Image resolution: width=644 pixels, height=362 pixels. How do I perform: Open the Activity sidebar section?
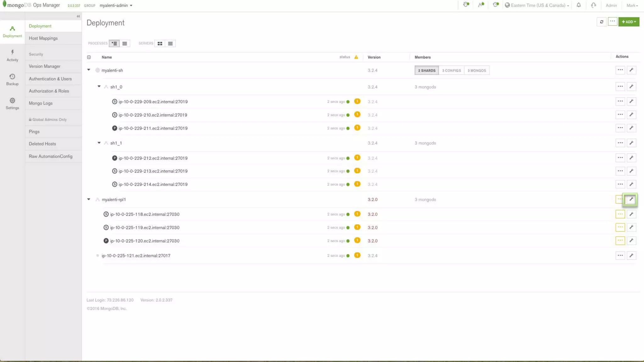point(12,55)
